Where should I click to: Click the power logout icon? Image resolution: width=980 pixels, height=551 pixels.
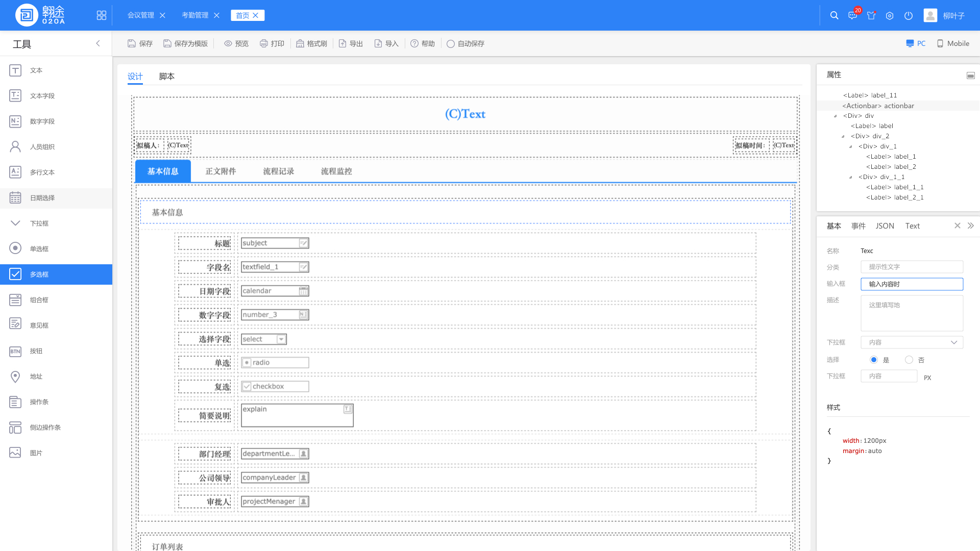point(908,15)
